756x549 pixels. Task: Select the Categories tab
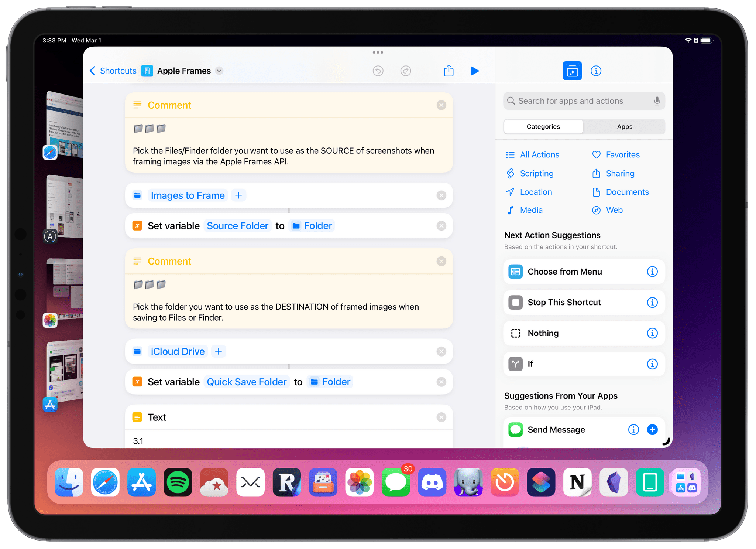[543, 126]
